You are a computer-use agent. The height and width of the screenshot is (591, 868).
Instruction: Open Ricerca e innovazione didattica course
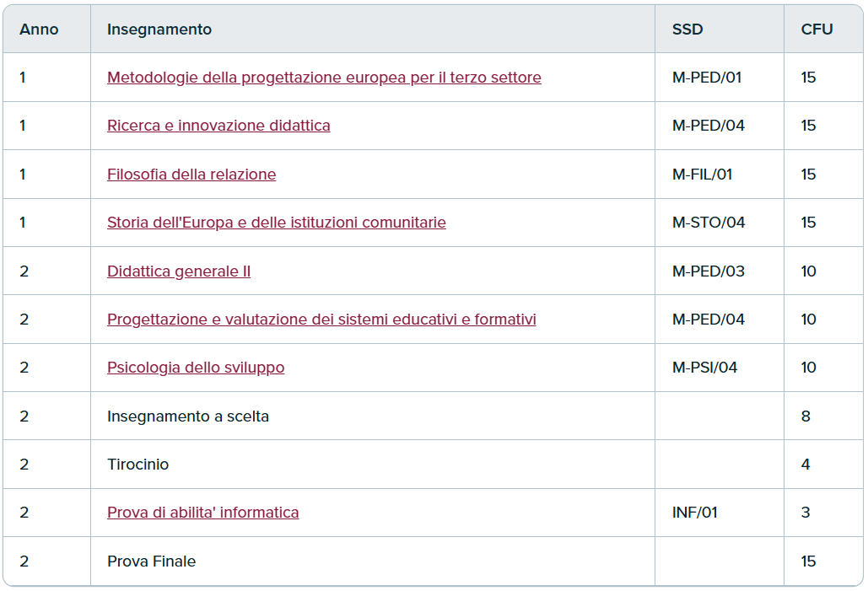[218, 126]
